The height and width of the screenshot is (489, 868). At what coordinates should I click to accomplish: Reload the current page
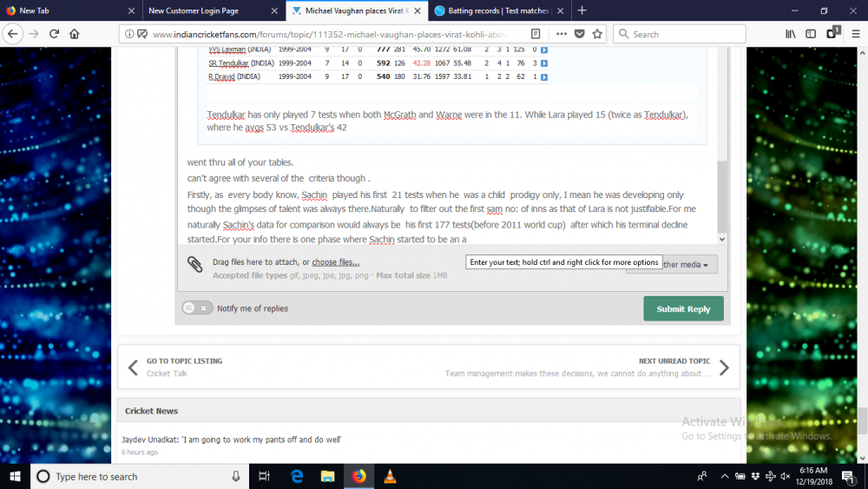[54, 34]
